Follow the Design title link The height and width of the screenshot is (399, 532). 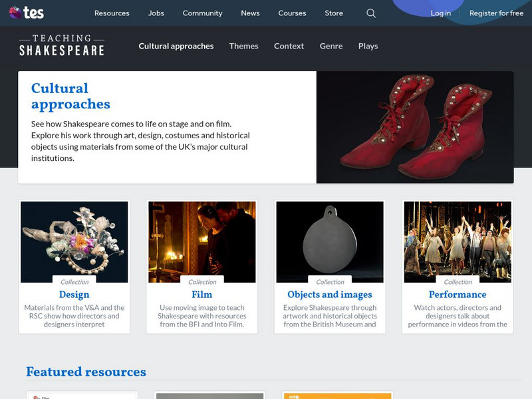click(74, 295)
